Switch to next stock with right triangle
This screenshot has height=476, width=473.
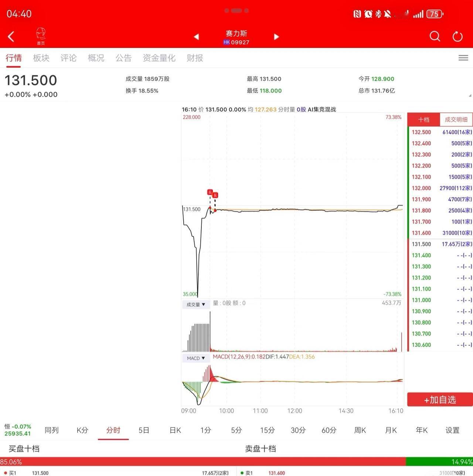pyautogui.click(x=276, y=37)
